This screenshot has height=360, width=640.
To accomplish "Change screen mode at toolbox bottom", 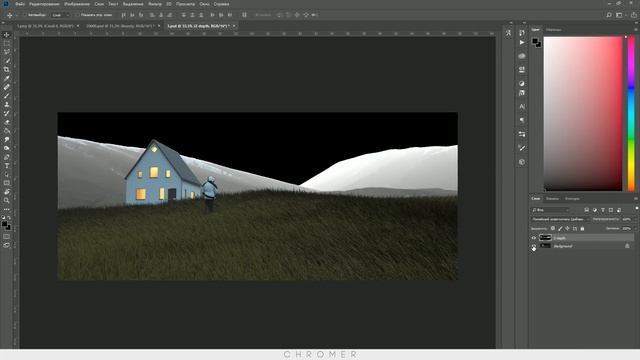I will pos(7,245).
